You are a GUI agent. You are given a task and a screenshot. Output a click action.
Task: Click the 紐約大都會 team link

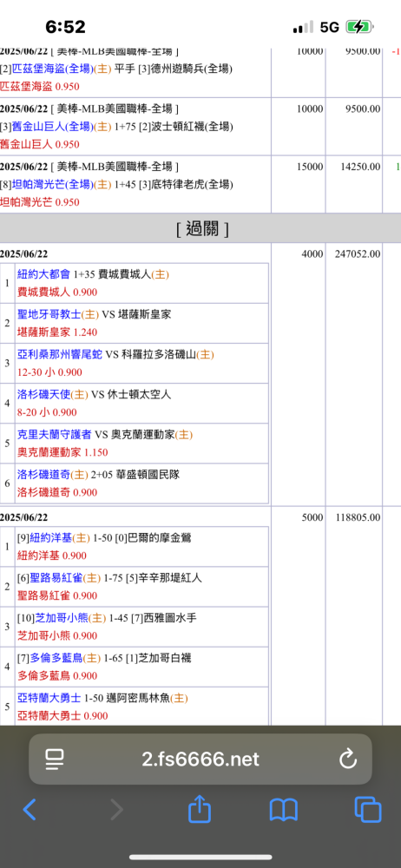click(x=44, y=274)
